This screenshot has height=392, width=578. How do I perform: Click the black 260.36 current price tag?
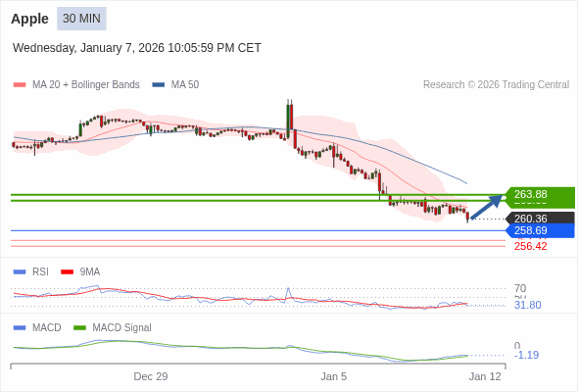540,219
